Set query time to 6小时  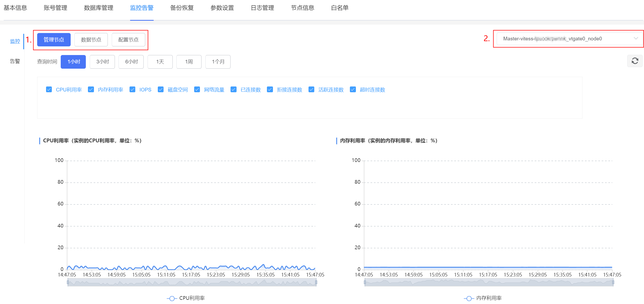131,62
